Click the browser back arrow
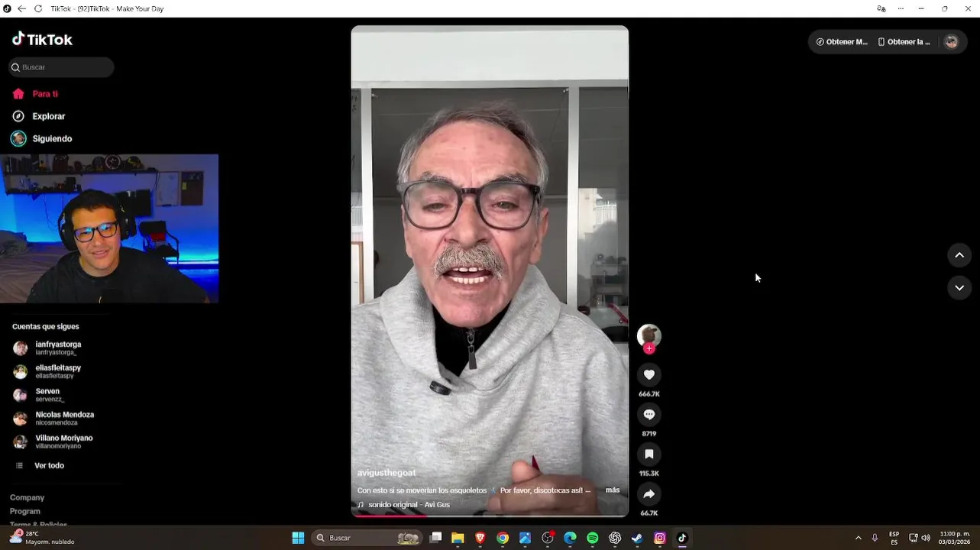Viewport: 980px width, 550px height. point(21,8)
